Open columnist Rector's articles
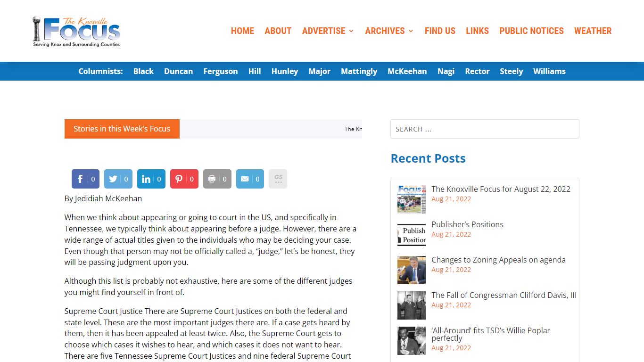644x362 pixels. (x=477, y=71)
